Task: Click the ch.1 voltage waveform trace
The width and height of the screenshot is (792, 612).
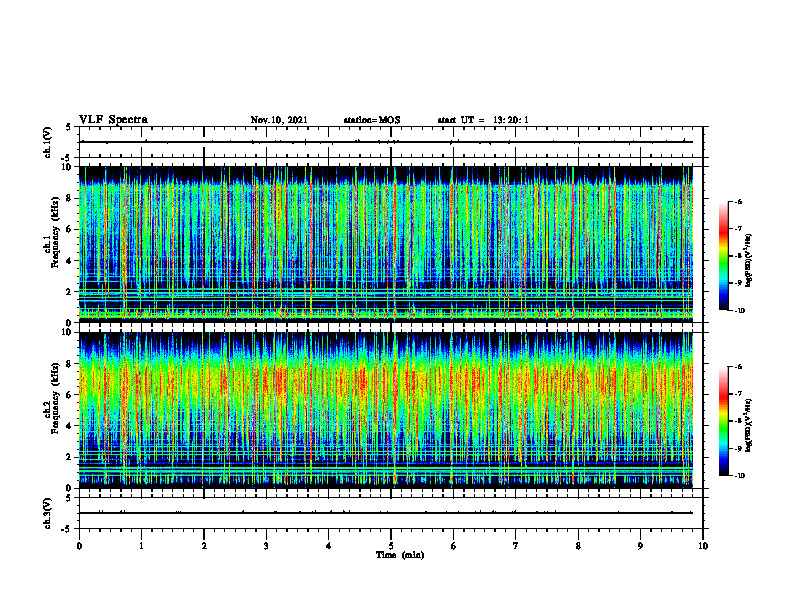Action: (x=386, y=142)
